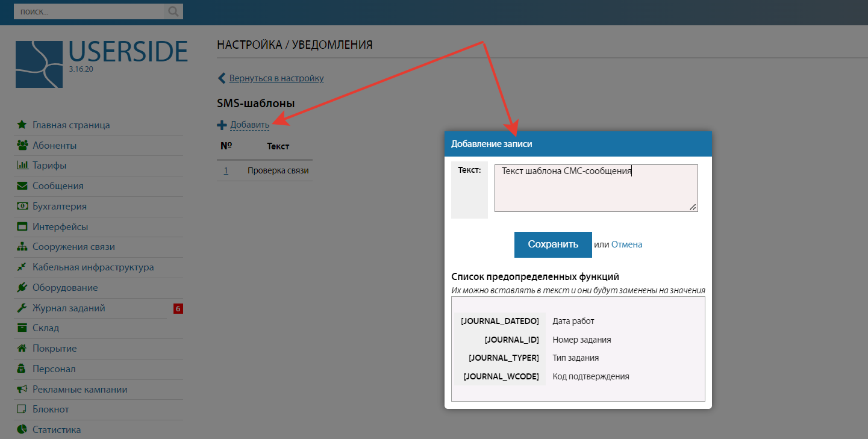Open the Статистика section
This screenshot has width=868, height=439.
tap(57, 429)
